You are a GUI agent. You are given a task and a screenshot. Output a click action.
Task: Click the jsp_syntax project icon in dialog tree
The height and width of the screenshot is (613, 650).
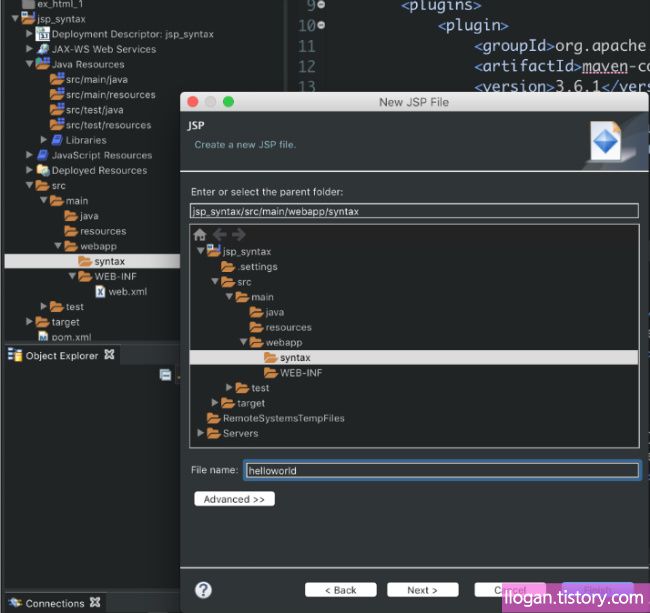(x=213, y=251)
